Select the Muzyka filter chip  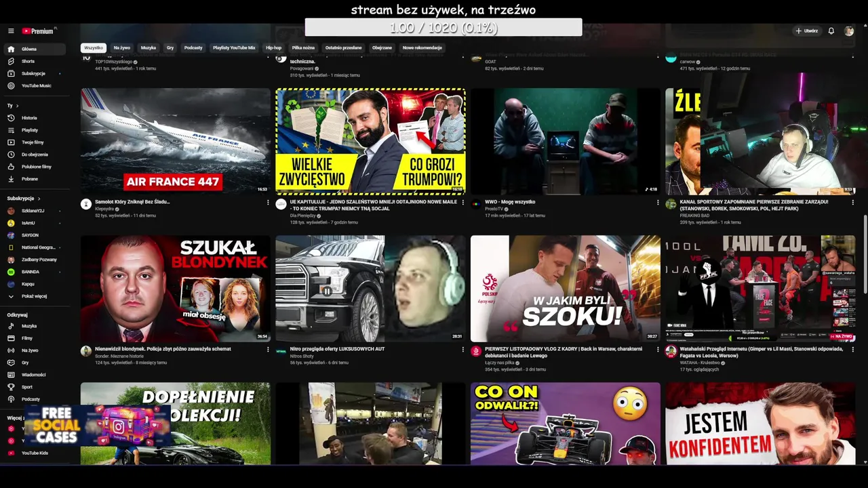pyautogui.click(x=149, y=48)
